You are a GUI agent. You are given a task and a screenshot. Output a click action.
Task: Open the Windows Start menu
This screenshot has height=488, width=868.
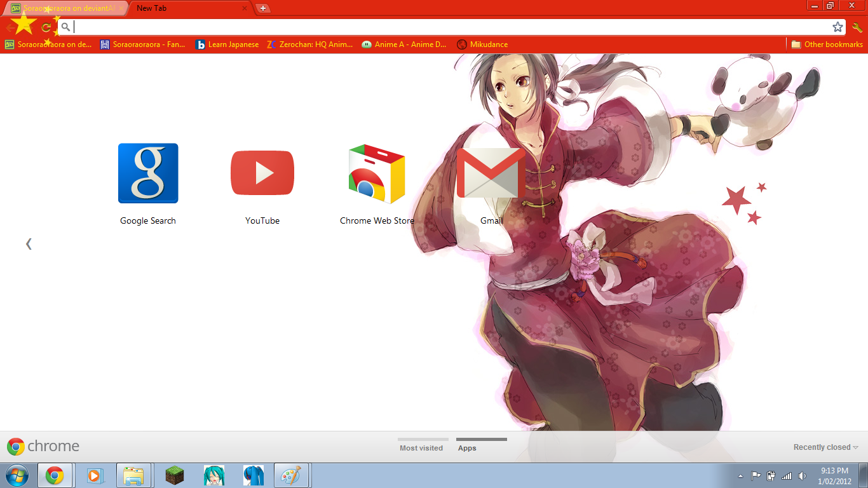[x=17, y=475]
